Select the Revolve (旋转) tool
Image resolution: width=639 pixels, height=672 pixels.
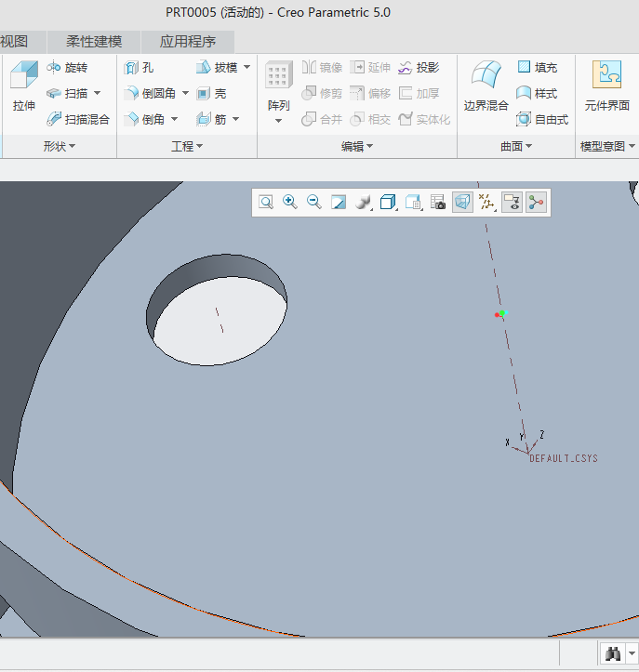tap(66, 68)
